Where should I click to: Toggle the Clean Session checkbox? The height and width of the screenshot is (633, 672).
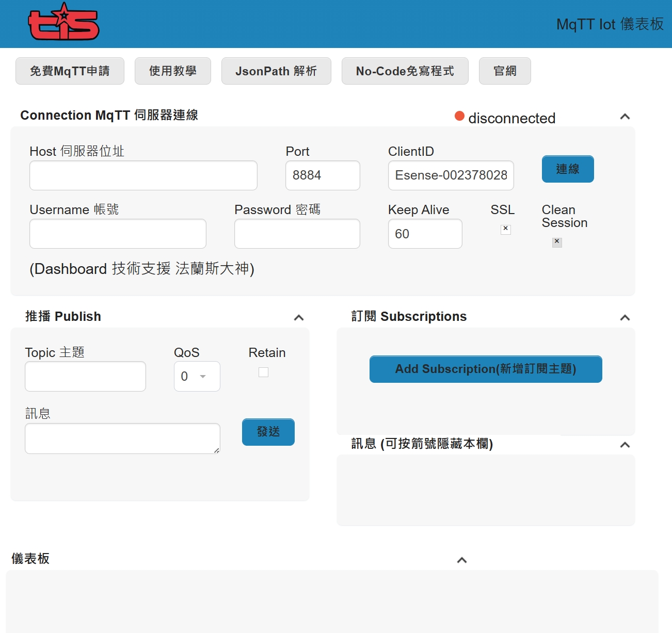[x=557, y=242]
